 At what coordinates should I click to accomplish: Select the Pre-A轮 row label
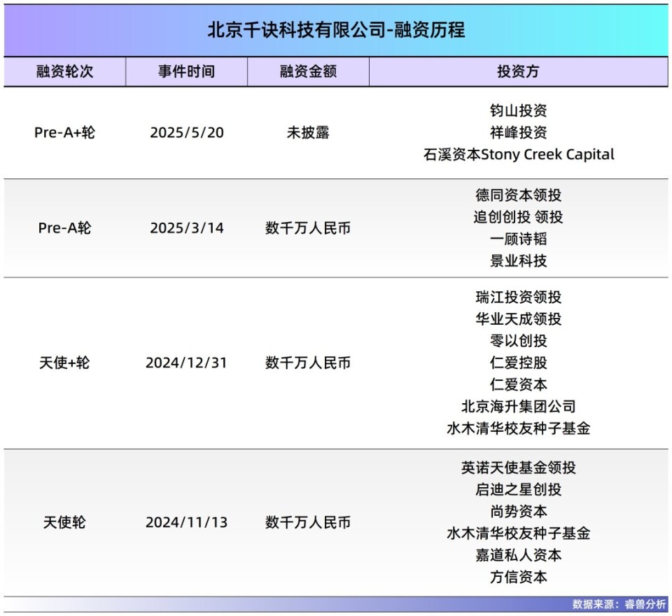coord(65,227)
